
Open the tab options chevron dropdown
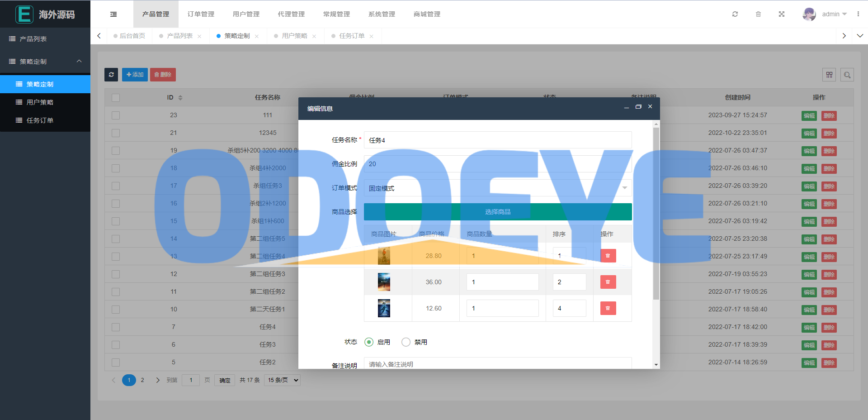point(860,36)
